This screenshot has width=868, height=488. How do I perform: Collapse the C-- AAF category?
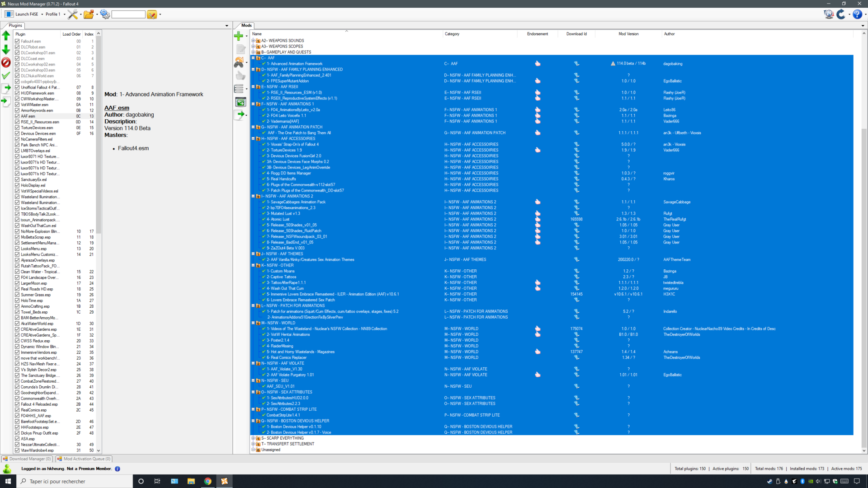[x=253, y=58]
